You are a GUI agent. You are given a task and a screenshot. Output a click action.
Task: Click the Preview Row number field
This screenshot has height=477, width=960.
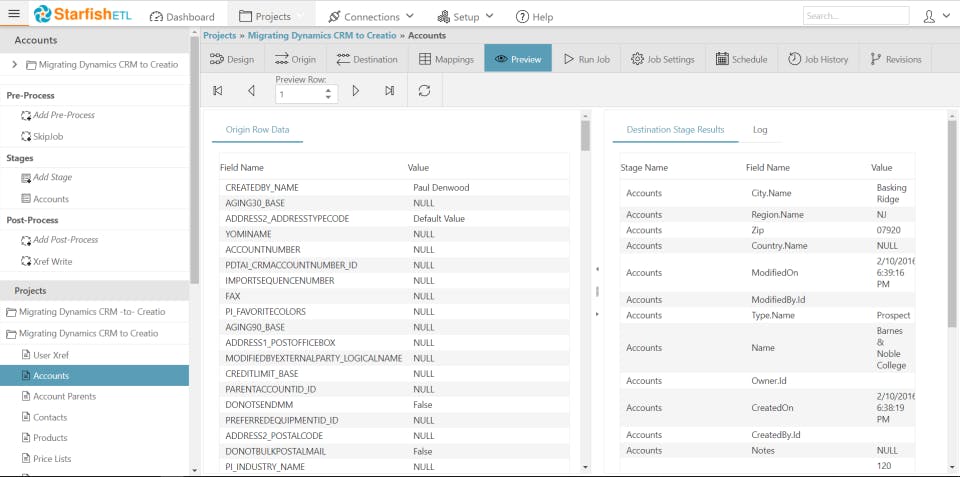(299, 94)
